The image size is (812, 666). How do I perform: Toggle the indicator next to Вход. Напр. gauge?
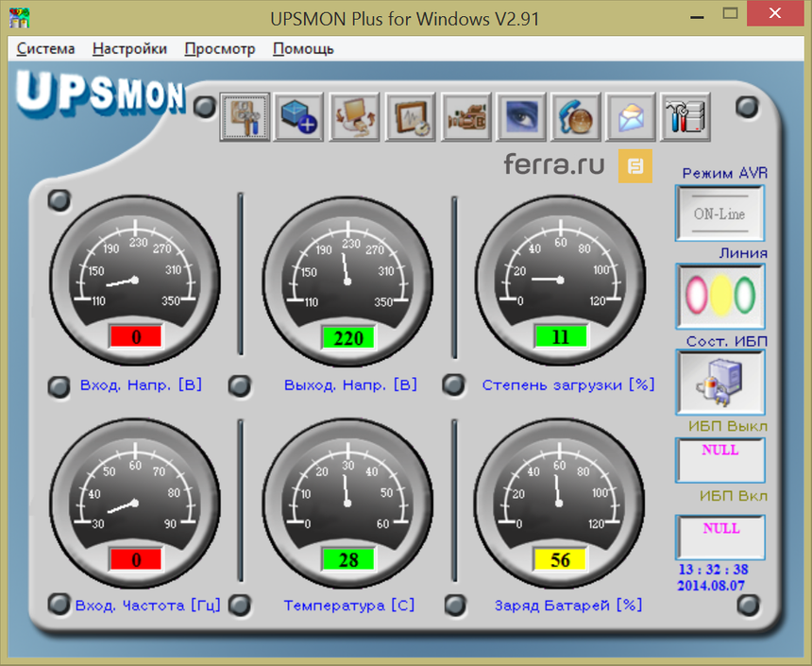click(x=59, y=385)
